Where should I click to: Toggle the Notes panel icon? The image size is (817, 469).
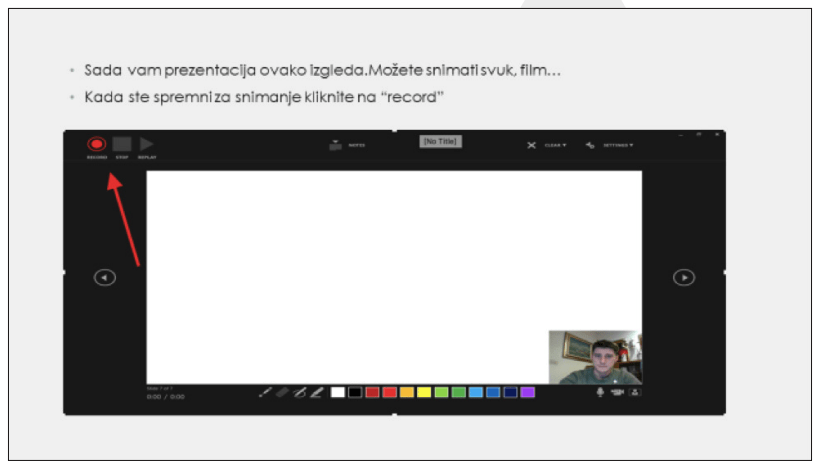click(x=336, y=145)
